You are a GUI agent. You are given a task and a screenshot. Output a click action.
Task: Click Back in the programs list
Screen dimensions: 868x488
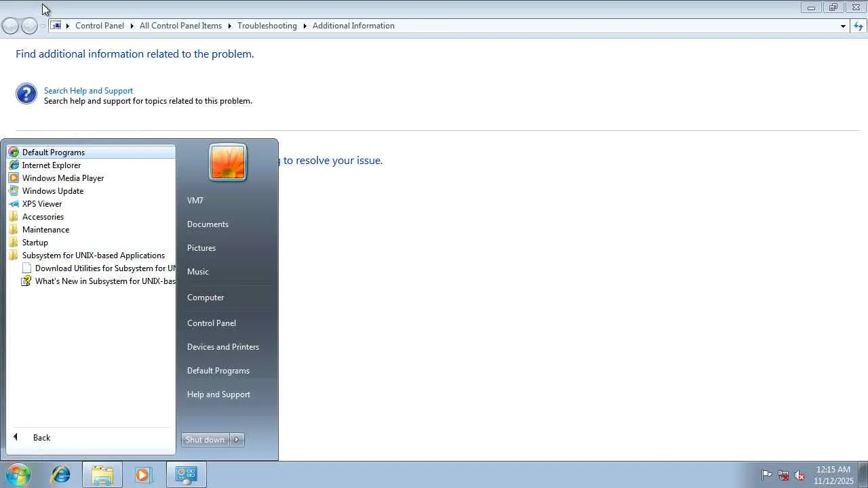click(42, 438)
